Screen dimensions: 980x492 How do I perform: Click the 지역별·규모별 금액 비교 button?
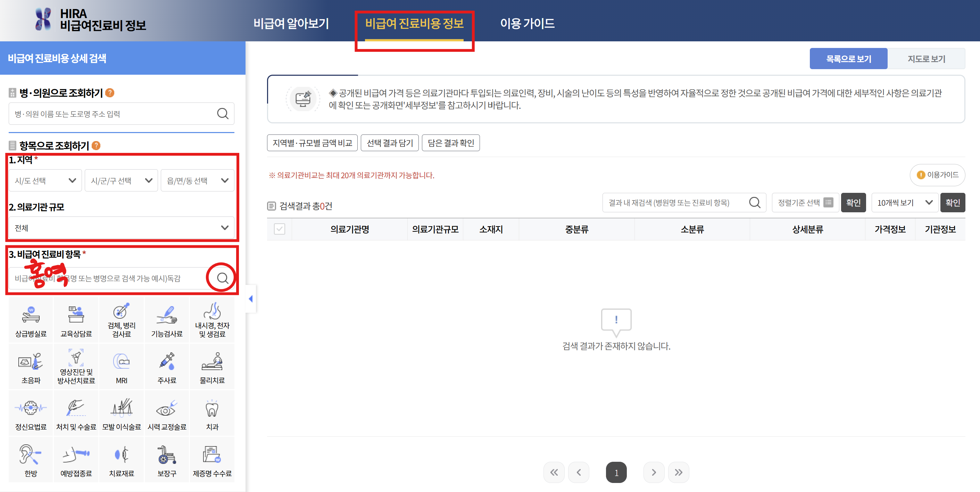click(312, 143)
